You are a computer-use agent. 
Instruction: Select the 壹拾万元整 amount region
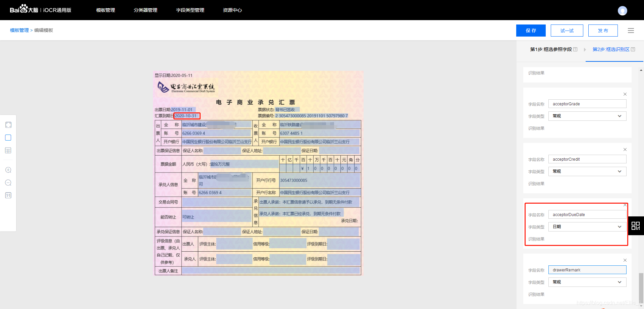(244, 164)
